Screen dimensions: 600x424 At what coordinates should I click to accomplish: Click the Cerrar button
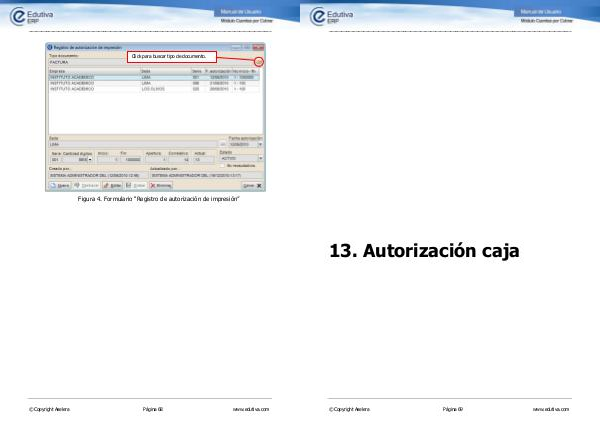pos(251,186)
